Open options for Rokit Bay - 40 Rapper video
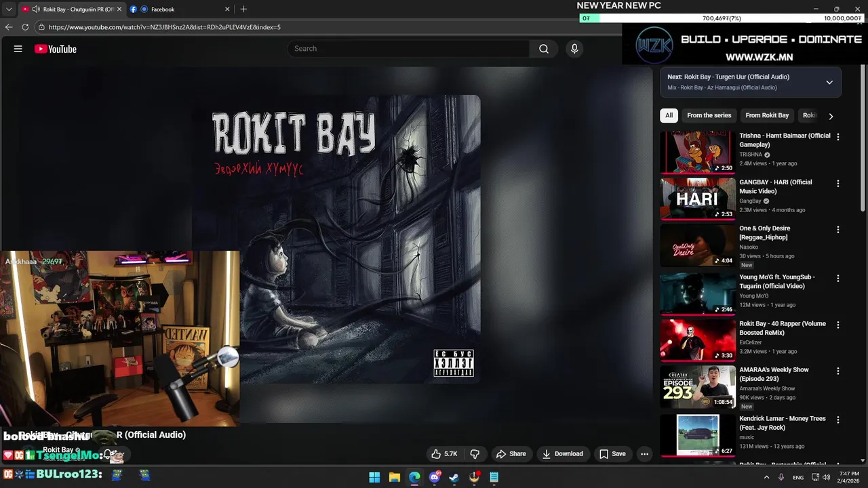Image resolution: width=868 pixels, height=488 pixels. coord(838,325)
